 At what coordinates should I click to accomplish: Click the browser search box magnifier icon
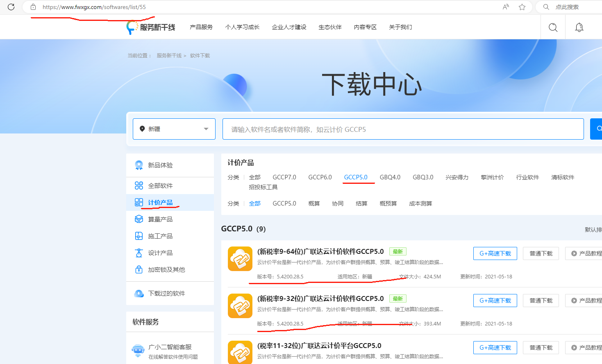[546, 7]
